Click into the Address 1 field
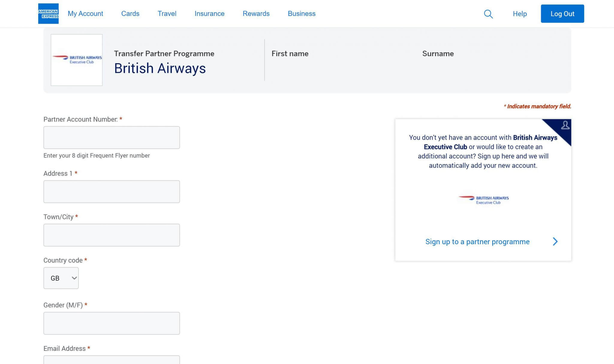Screen dimensions: 614x364 click(x=112, y=191)
